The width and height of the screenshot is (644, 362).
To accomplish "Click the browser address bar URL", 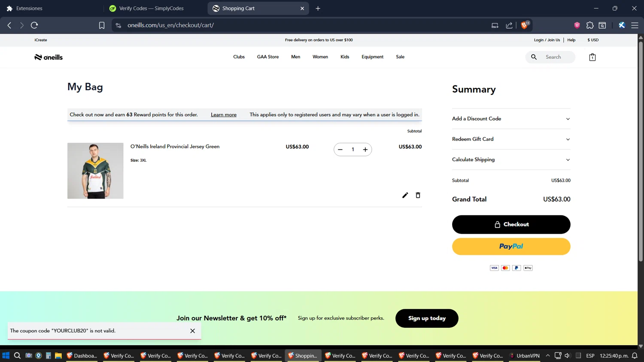I will (x=170, y=25).
